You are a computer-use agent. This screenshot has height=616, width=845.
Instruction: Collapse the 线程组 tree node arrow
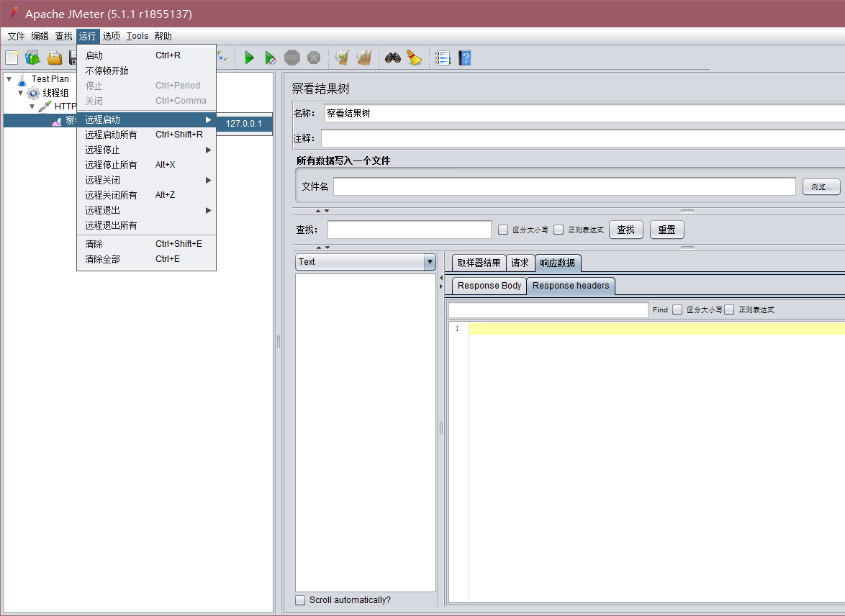(20, 93)
